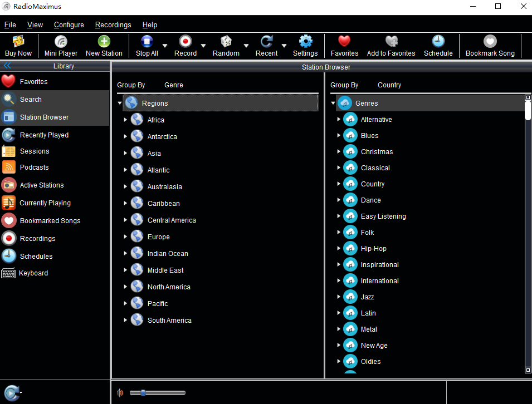Open Podcasts in Library sidebar

tap(34, 167)
